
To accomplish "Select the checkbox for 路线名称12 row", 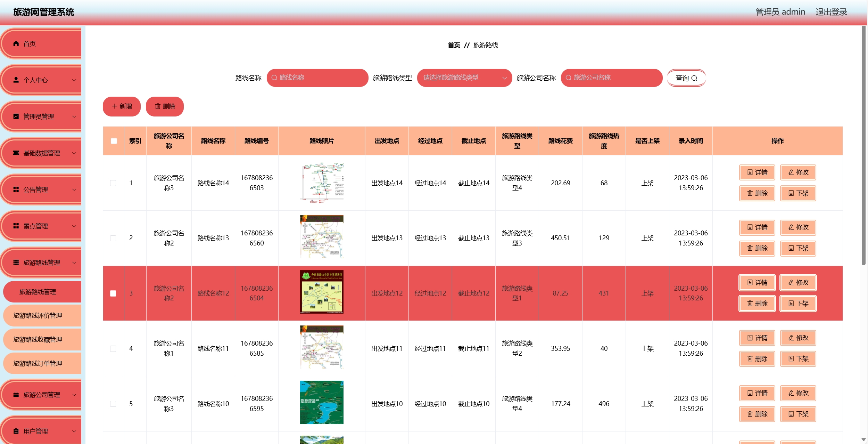I will click(113, 293).
